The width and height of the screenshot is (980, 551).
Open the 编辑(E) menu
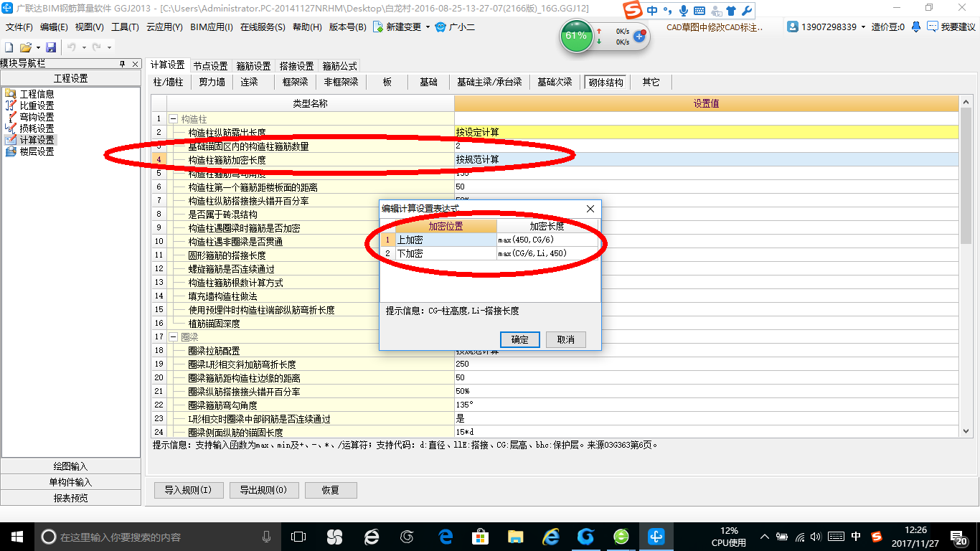[x=54, y=27]
